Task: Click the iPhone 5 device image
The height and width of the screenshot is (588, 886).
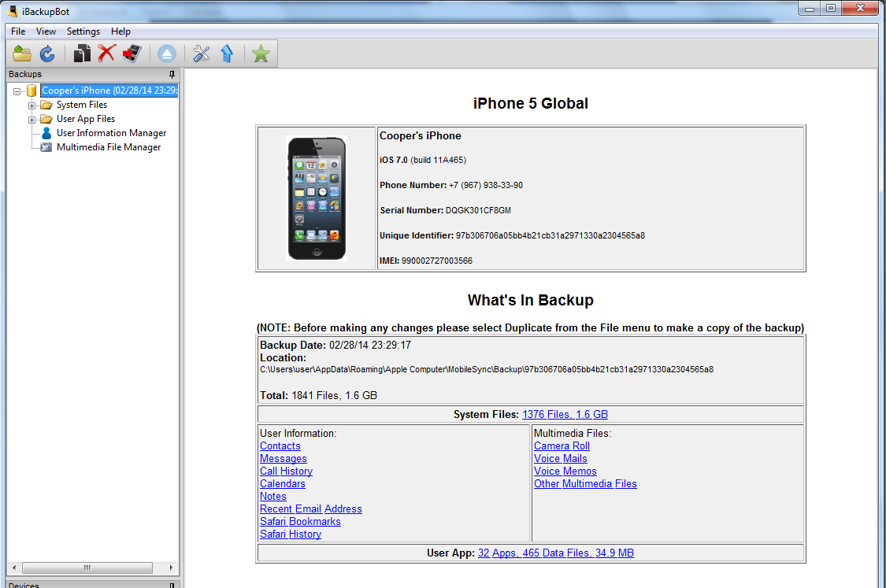Action: coord(317,198)
